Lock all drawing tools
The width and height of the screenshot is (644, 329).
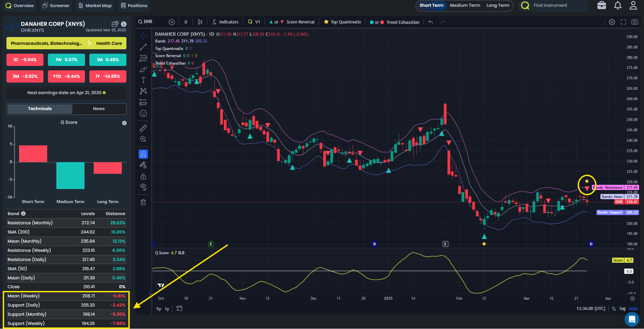click(143, 176)
